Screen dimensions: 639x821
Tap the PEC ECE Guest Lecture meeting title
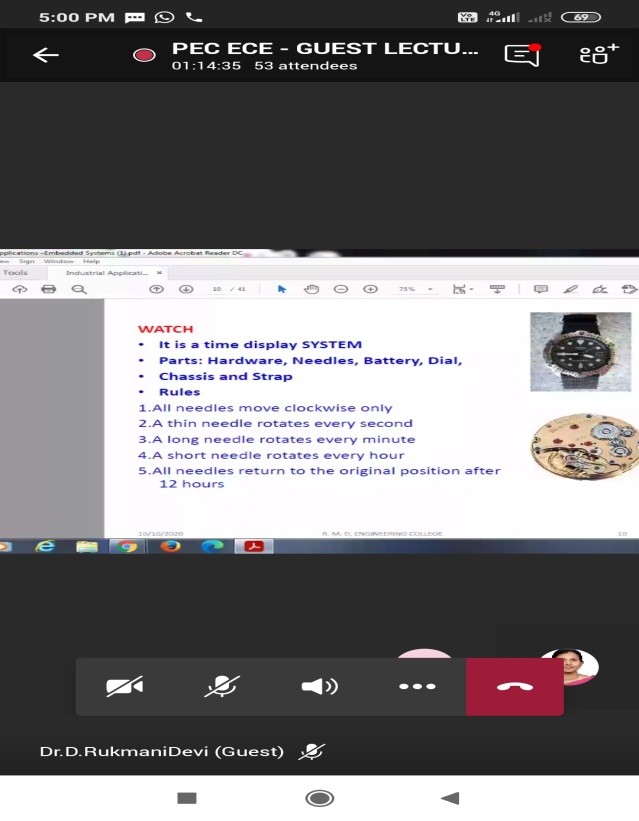(325, 48)
